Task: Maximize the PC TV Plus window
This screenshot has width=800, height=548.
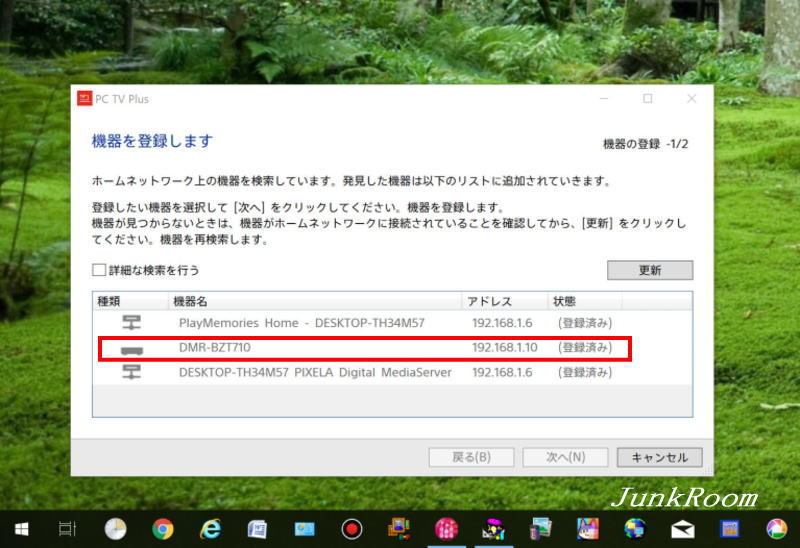Action: (x=647, y=98)
